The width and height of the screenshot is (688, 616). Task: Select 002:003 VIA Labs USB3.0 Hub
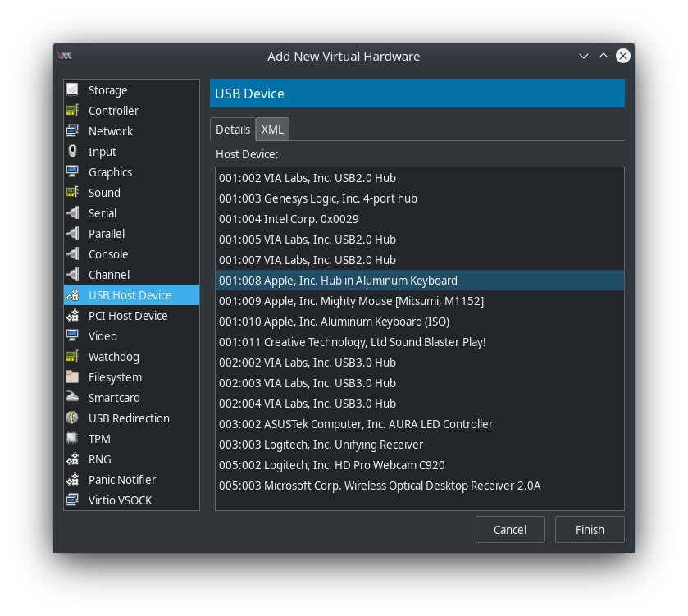coord(420,382)
